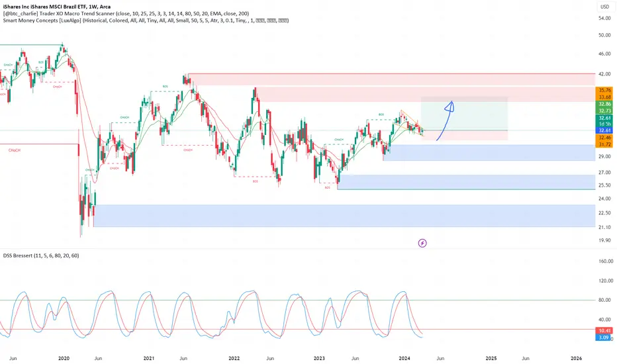The height and width of the screenshot is (364, 617).
Task: Click the green 32.86 price tag
Action: click(x=605, y=104)
